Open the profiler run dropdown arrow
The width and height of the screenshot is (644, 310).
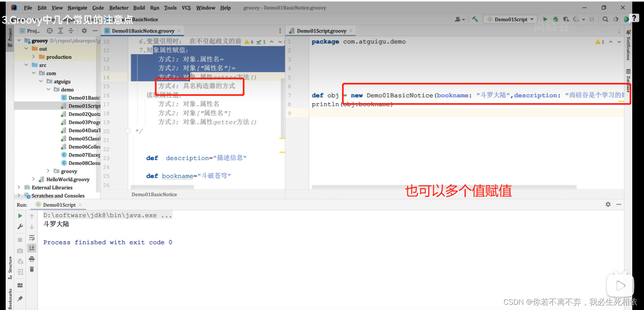click(584, 19)
